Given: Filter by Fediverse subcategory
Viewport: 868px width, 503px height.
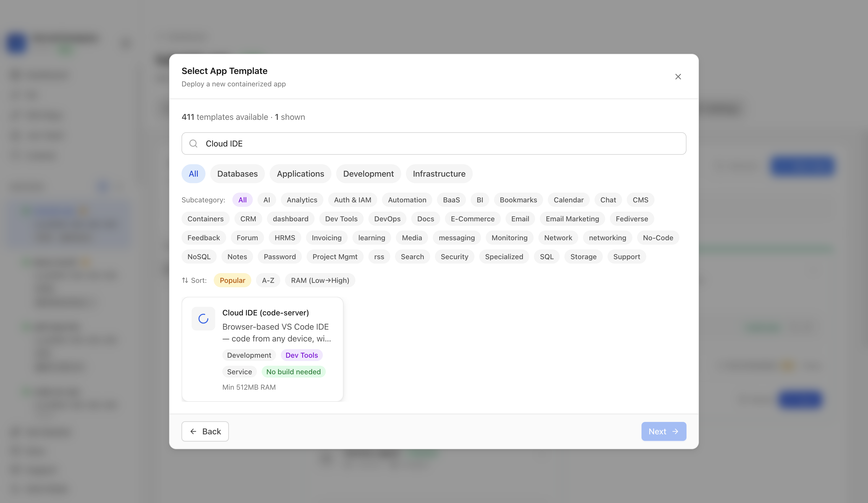Looking at the screenshot, I should (x=632, y=219).
